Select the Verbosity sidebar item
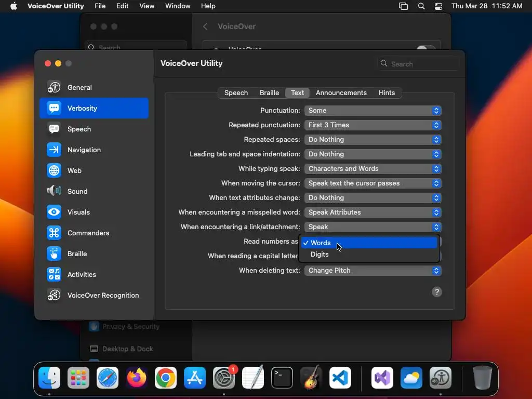This screenshot has height=399, width=532. (94, 108)
